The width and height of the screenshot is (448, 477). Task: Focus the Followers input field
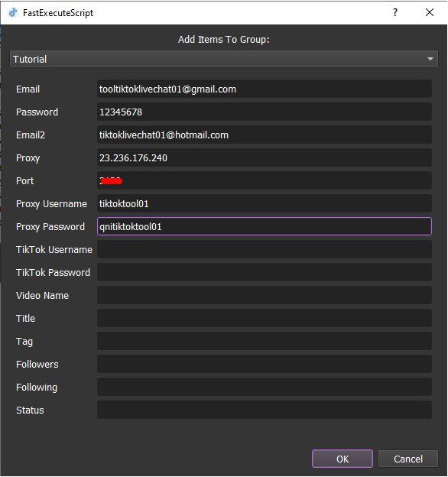click(265, 364)
